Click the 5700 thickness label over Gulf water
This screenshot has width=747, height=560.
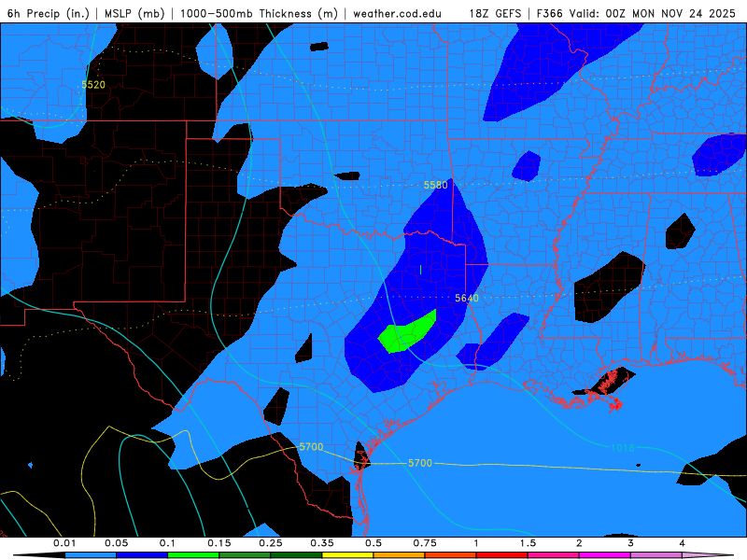click(419, 463)
